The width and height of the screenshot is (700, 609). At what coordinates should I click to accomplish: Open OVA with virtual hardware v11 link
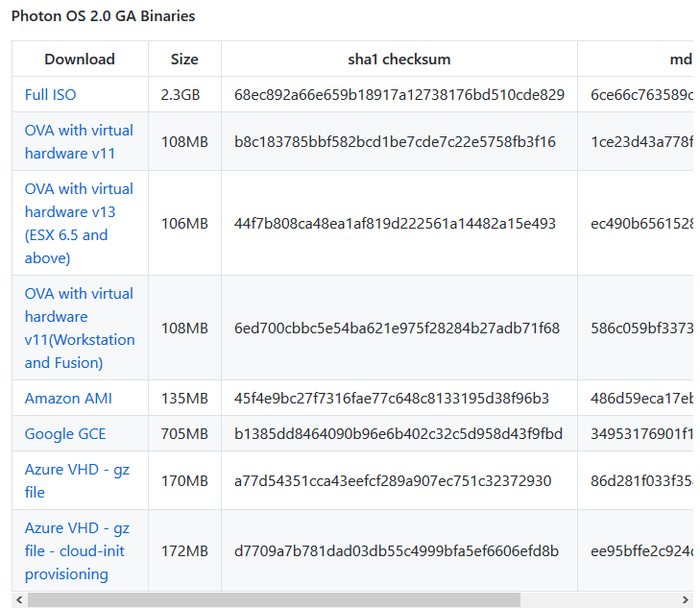79,141
